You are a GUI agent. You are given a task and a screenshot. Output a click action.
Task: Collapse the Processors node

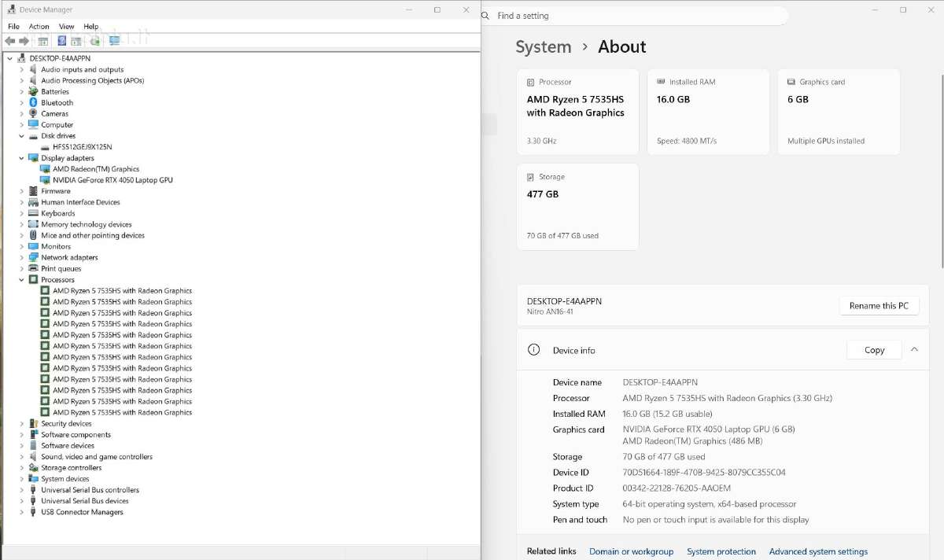click(x=21, y=279)
